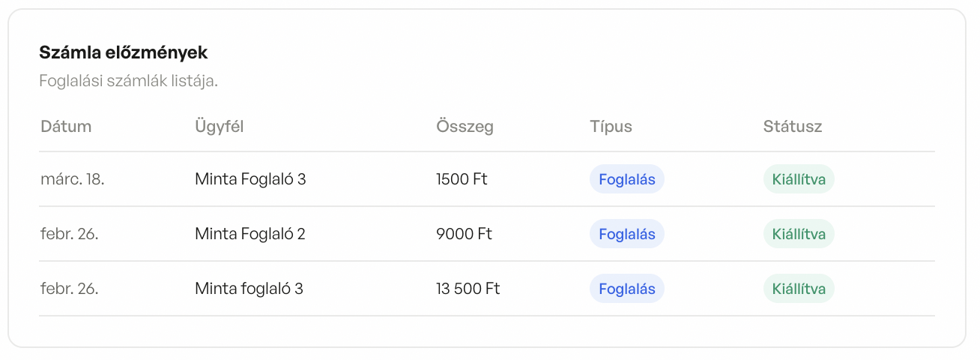The height and width of the screenshot is (360, 980).
Task: Click the 1500 Ft amount cell
Action: coord(461,179)
